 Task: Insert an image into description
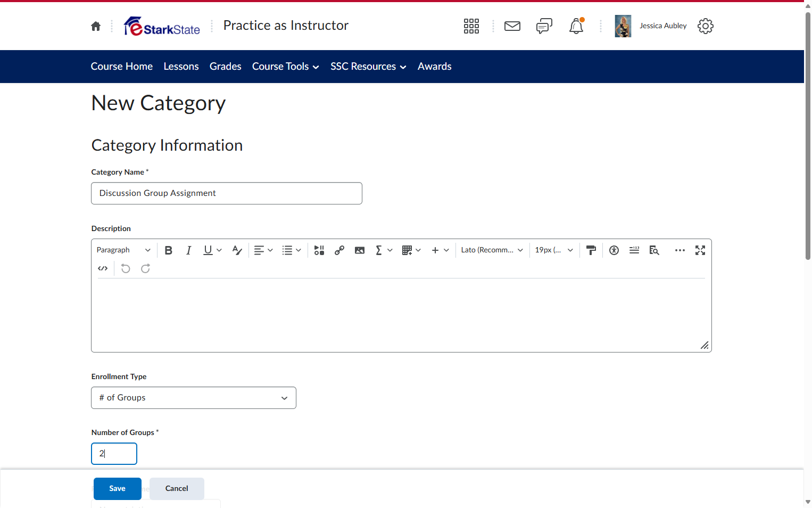coord(360,250)
